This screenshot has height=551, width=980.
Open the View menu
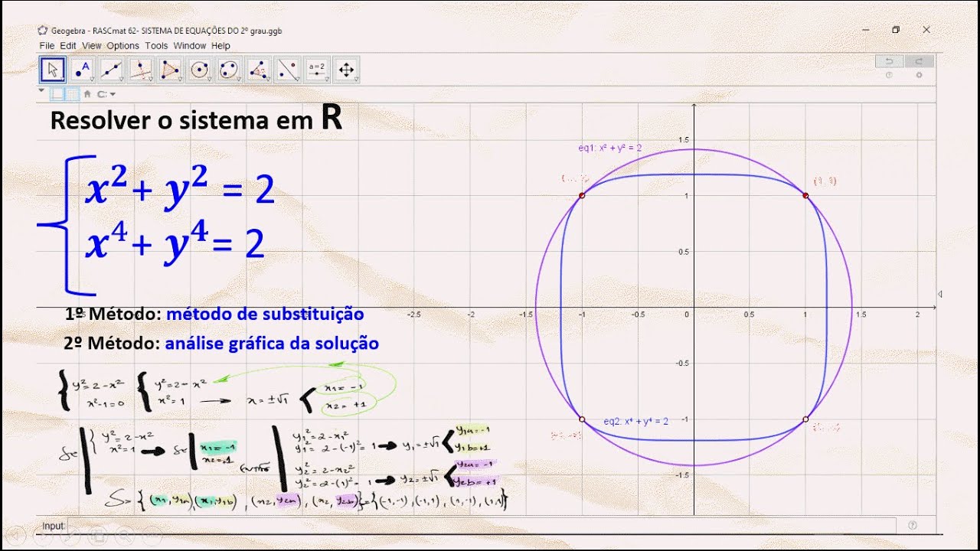tap(92, 46)
